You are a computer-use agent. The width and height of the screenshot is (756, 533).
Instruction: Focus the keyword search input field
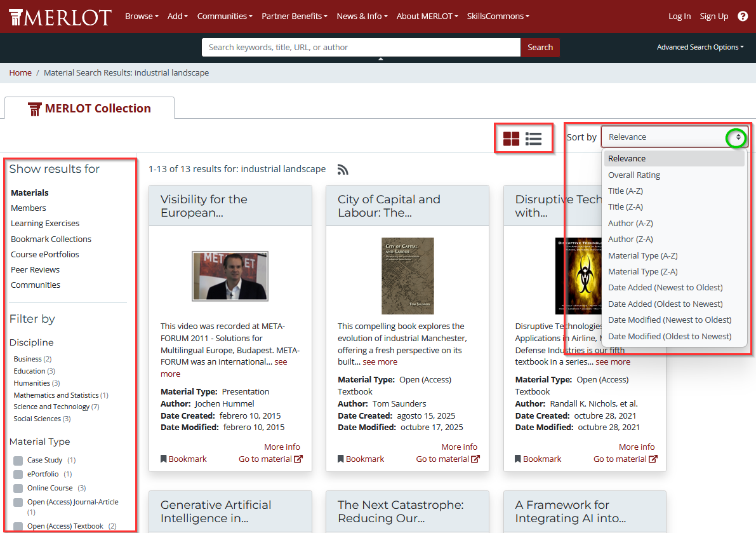[x=361, y=47]
